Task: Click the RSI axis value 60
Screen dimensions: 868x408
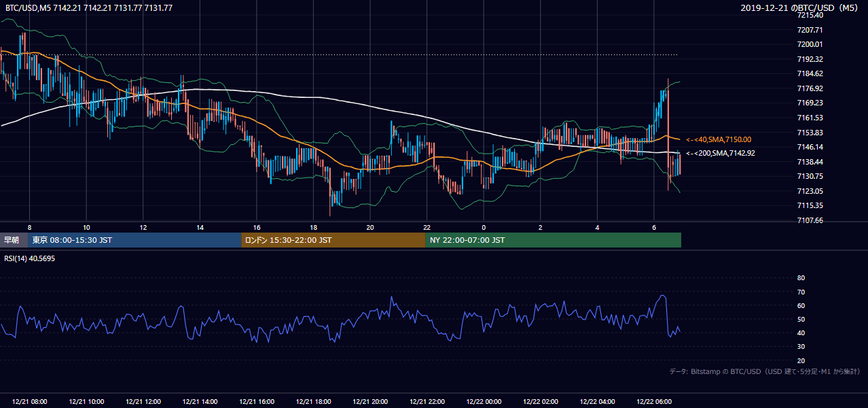Action: (x=801, y=305)
